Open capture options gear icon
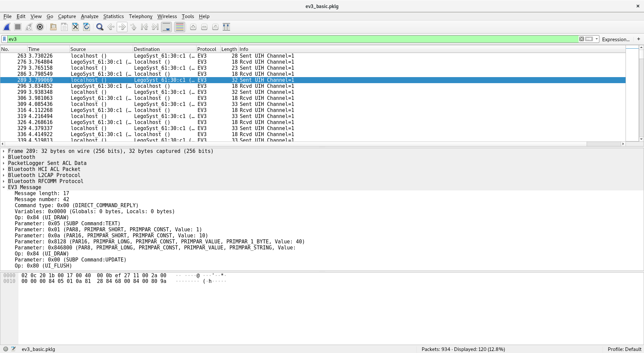 40,27
